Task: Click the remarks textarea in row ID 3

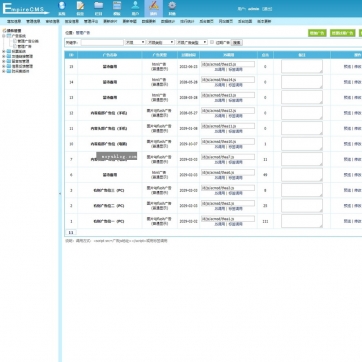Action: coord(302,190)
